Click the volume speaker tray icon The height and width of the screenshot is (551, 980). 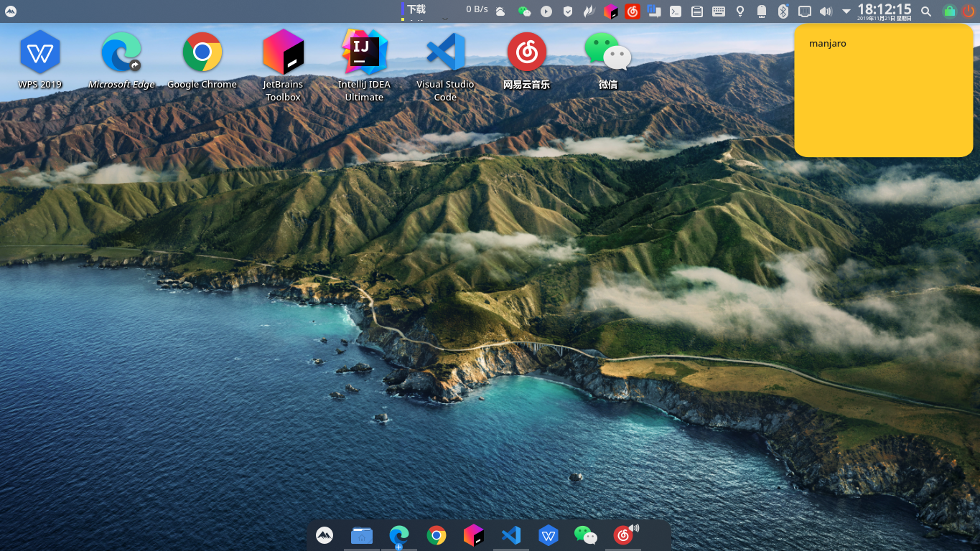pos(826,11)
